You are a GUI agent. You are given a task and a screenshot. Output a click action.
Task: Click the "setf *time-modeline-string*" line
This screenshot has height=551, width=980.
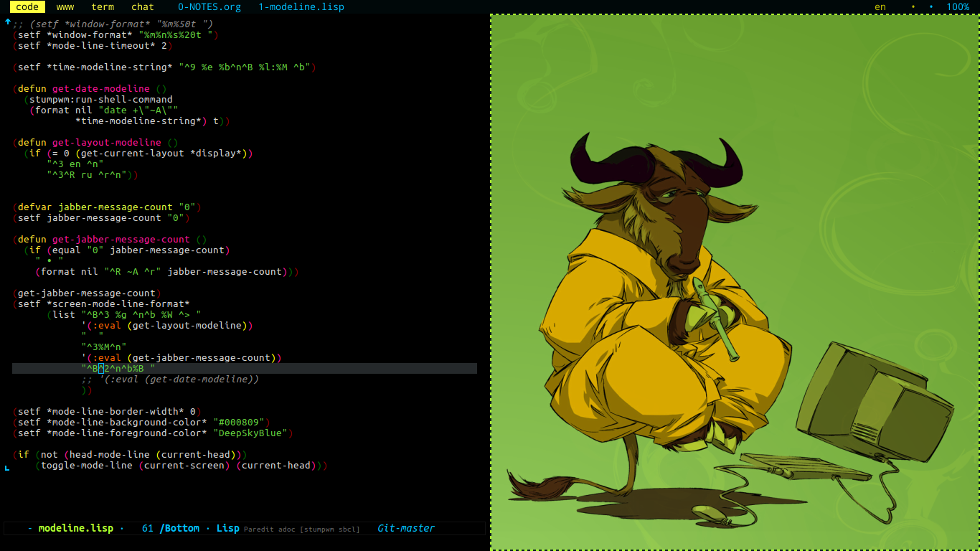point(164,67)
